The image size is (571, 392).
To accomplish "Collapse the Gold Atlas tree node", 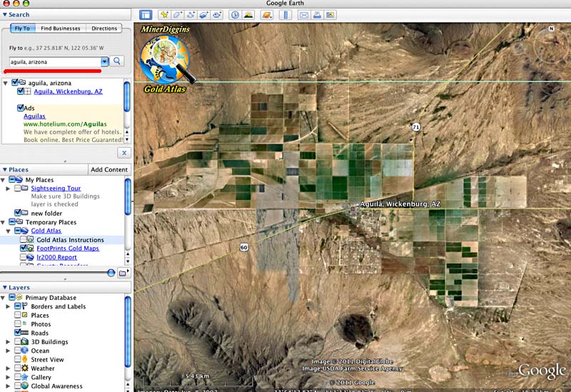I will pyautogui.click(x=8, y=231).
